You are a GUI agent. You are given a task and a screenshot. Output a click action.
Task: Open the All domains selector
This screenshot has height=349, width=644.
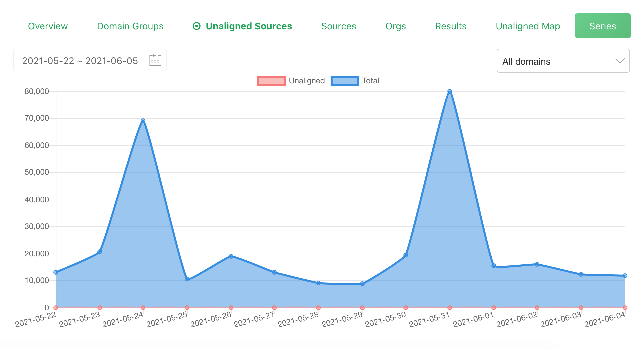(x=563, y=61)
